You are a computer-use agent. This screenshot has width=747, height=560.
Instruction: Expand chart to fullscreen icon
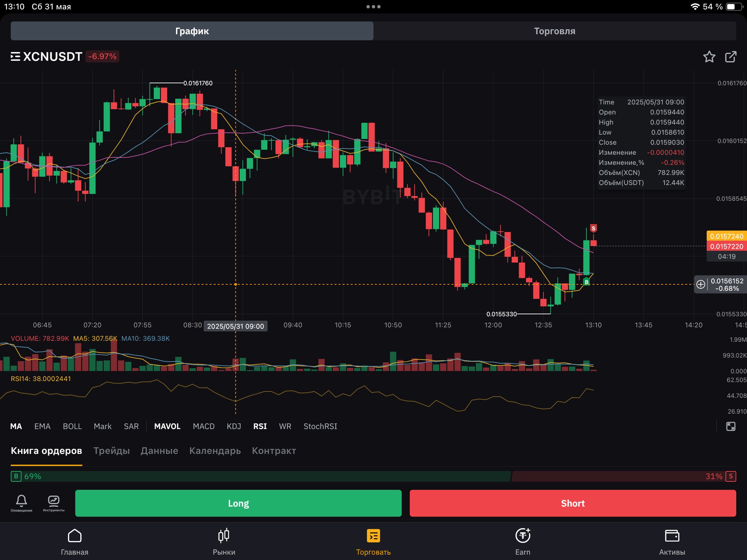point(731,426)
